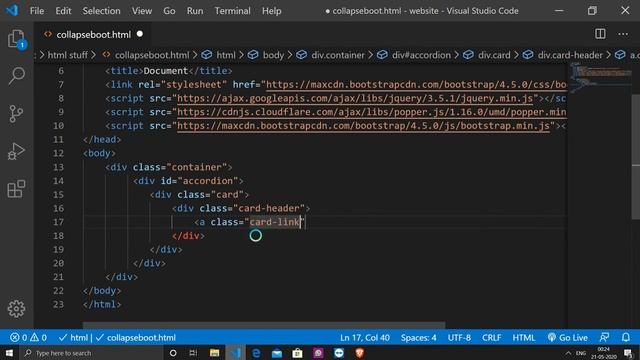
Task: Click the closing </body> tag on line 22
Action: [x=102, y=291]
